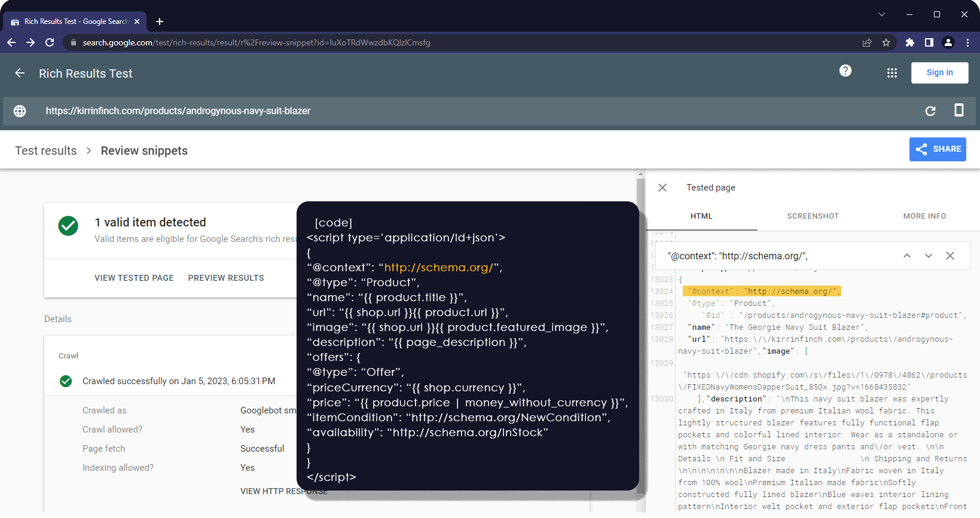Reload the browser page
Screen dimensions: 980x518
tap(50, 42)
